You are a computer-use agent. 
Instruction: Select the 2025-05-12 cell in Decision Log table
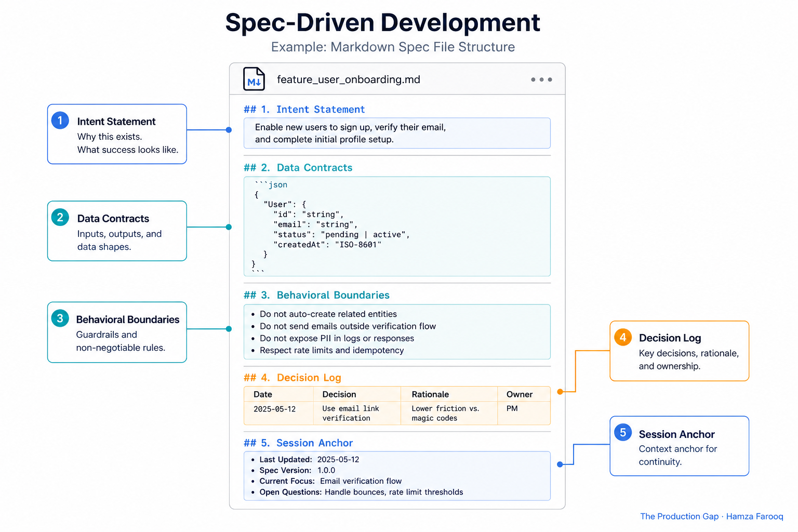coord(275,409)
